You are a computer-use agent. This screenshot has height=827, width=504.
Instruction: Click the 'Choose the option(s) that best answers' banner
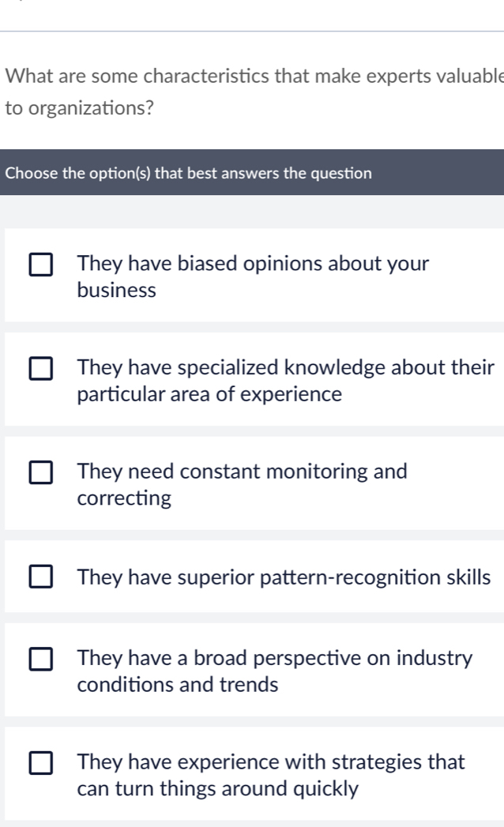pos(188,173)
